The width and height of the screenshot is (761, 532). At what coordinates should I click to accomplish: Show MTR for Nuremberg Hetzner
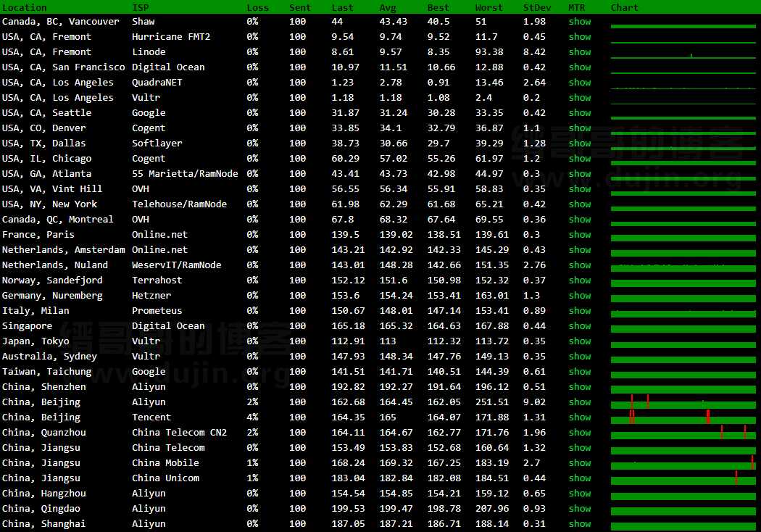580,296
